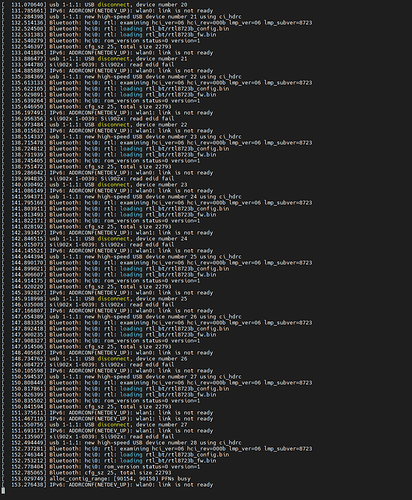Select the IPv6 wlan0 line stamped 131.785661
Screen dimensions: 412x500
(107, 11)
